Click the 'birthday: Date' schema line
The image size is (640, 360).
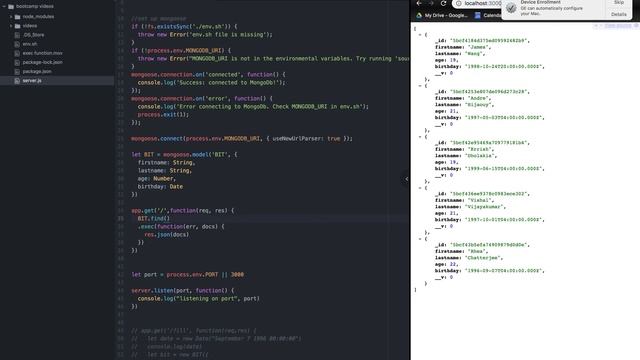[x=160, y=187]
